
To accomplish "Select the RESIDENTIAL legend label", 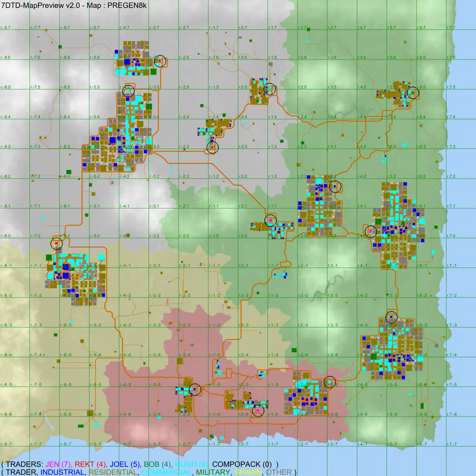I will 113,472.
